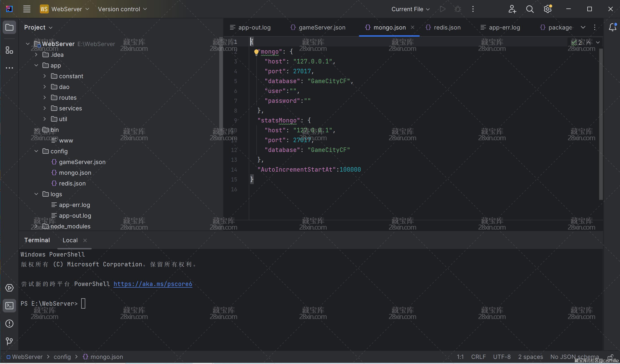Open the hamburger main menu

click(27, 9)
